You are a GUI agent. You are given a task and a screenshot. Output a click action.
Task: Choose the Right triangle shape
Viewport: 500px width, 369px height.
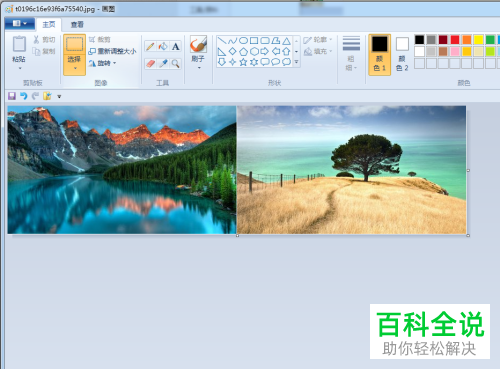point(222,52)
